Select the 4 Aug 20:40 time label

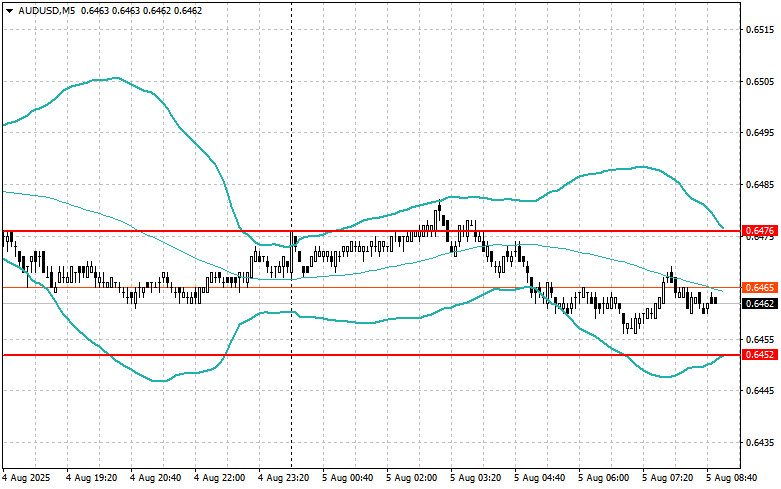[x=155, y=478]
